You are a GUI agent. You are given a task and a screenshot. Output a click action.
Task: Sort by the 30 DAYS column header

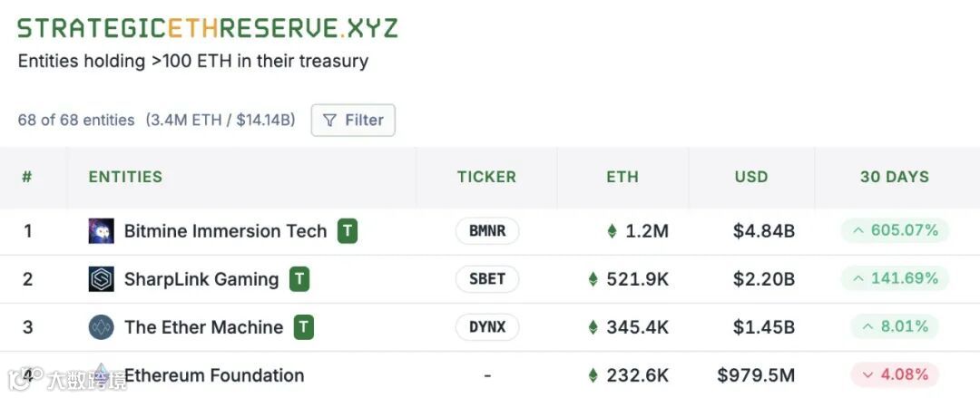point(895,177)
